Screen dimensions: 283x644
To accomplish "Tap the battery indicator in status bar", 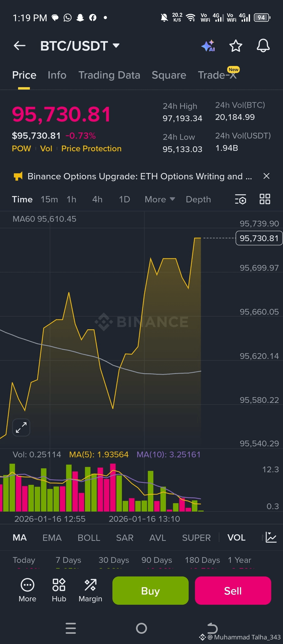I will (262, 18).
